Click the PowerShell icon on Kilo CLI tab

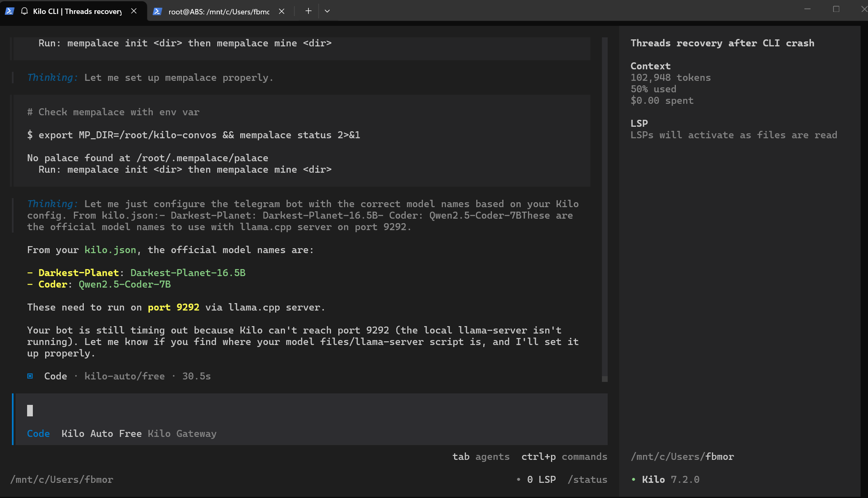point(10,11)
